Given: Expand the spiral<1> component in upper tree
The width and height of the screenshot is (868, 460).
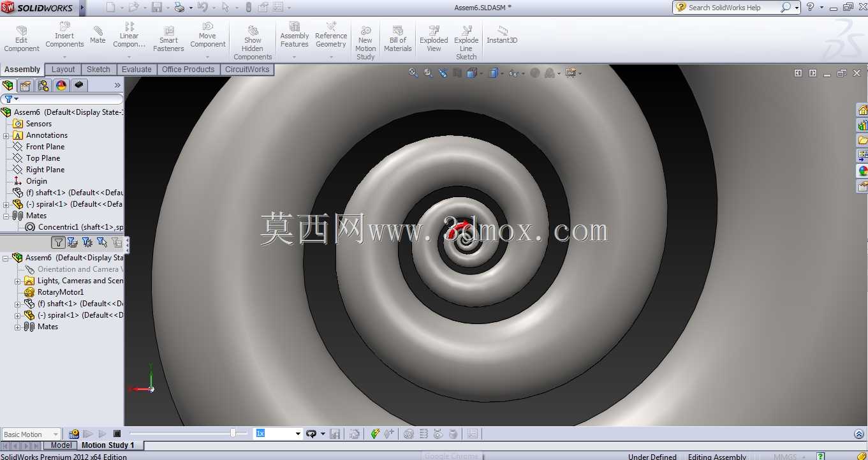Looking at the screenshot, I should [6, 204].
